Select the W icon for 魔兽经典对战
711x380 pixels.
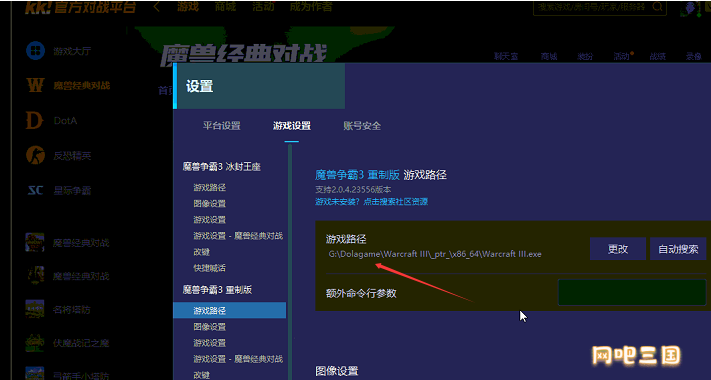35,85
